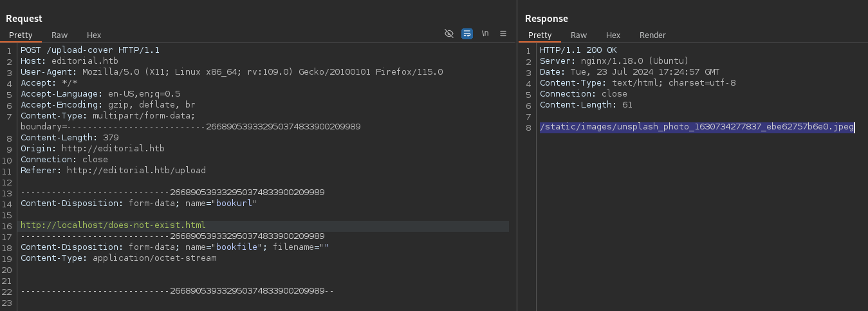
Task: Toggle the blue word wrap icon
Action: point(467,33)
